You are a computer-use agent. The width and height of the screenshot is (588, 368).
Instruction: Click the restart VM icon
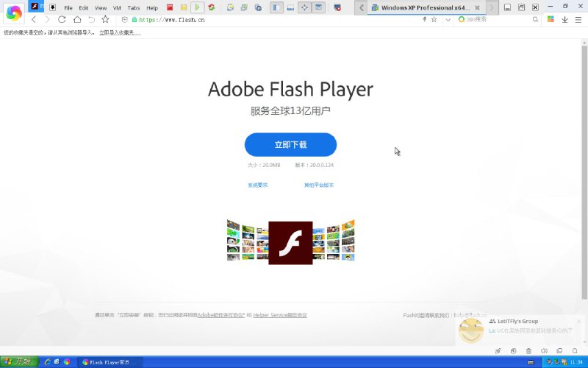pyautogui.click(x=212, y=7)
